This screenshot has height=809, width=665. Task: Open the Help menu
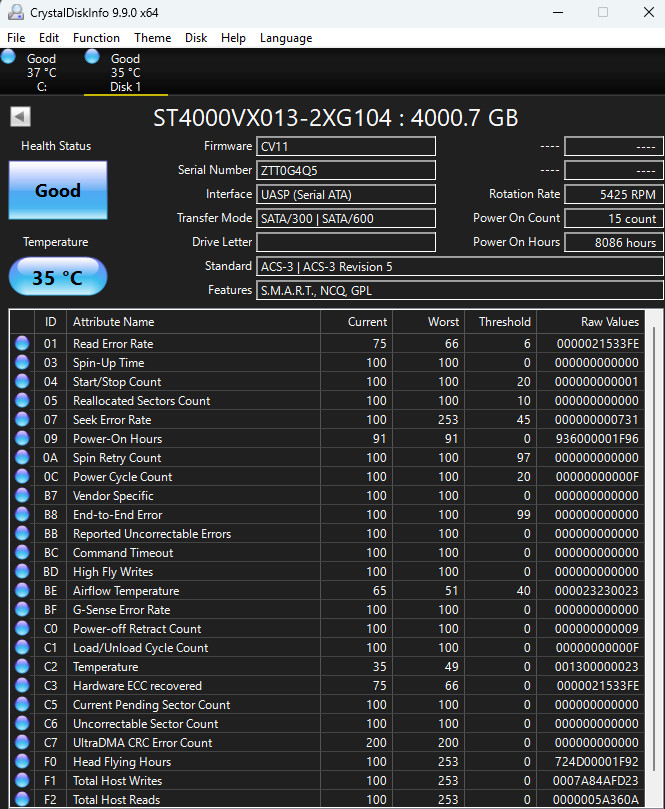233,38
